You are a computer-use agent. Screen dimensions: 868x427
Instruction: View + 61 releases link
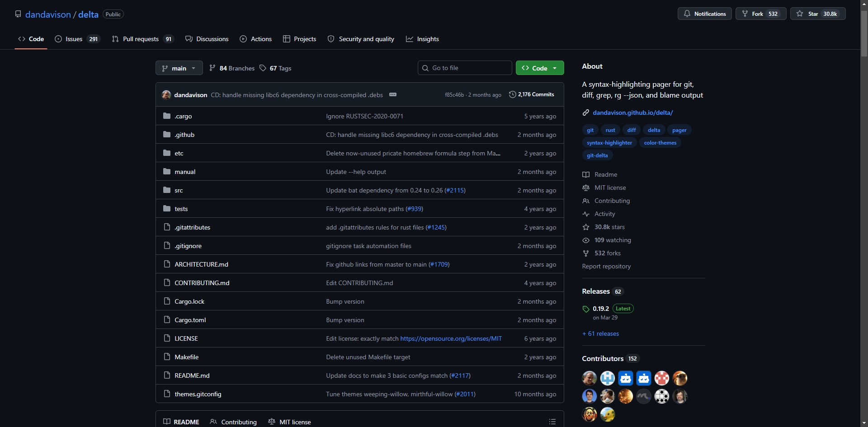pyautogui.click(x=600, y=333)
